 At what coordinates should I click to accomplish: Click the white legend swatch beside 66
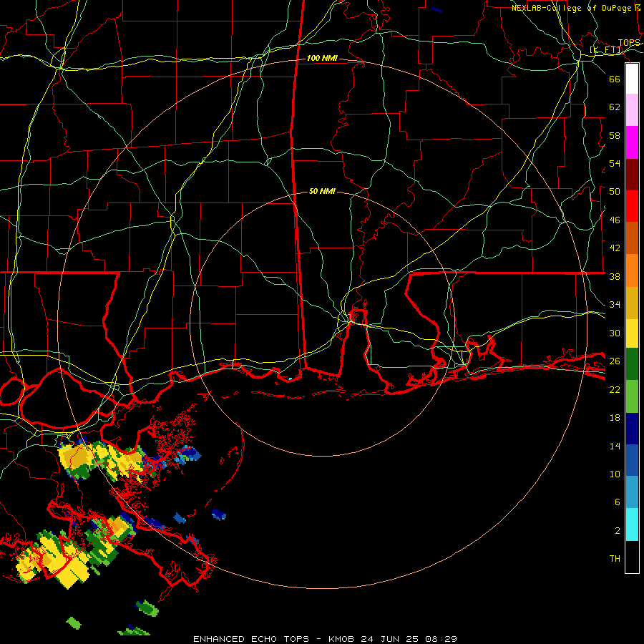tap(632, 79)
